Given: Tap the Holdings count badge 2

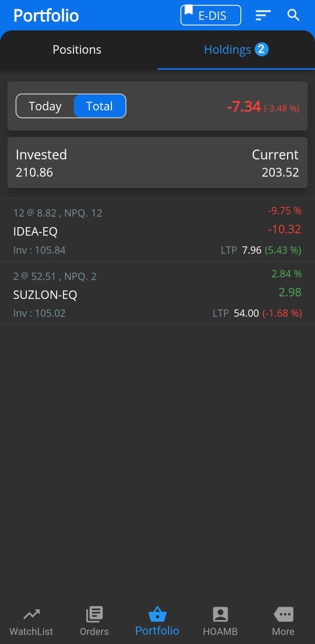Looking at the screenshot, I should pos(262,50).
